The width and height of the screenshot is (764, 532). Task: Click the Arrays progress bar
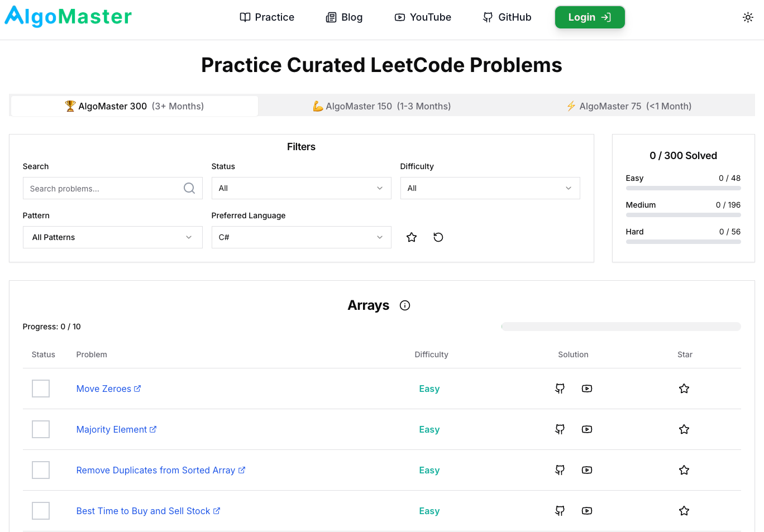621,327
